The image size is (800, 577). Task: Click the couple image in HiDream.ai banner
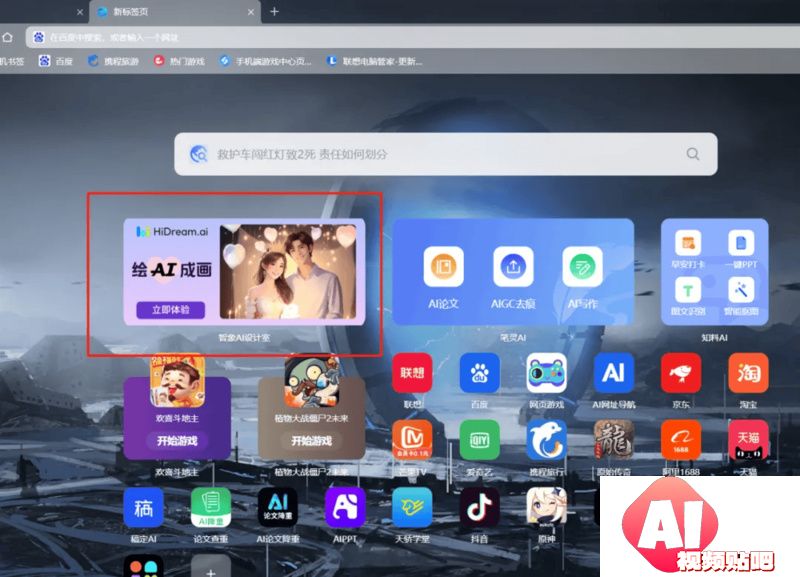[288, 272]
